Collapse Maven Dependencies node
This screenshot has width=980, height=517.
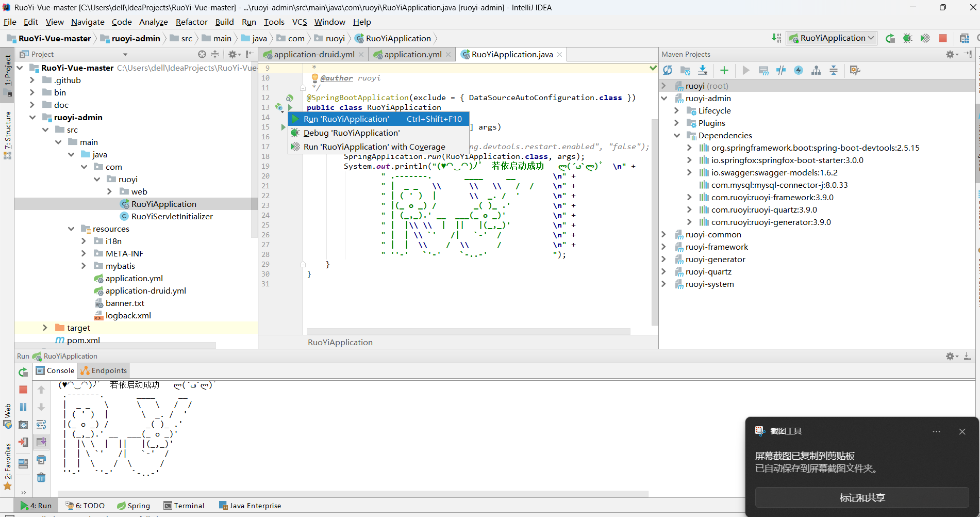point(676,135)
